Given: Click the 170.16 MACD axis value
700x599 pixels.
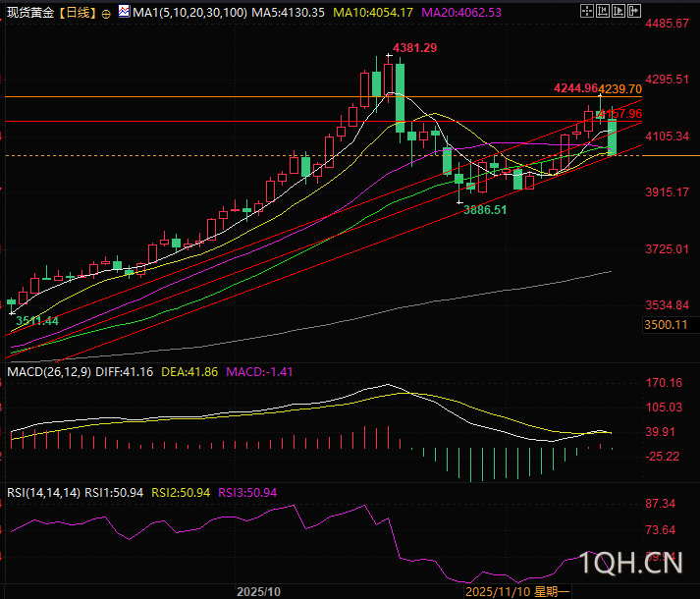Looking at the screenshot, I should click(x=664, y=383).
